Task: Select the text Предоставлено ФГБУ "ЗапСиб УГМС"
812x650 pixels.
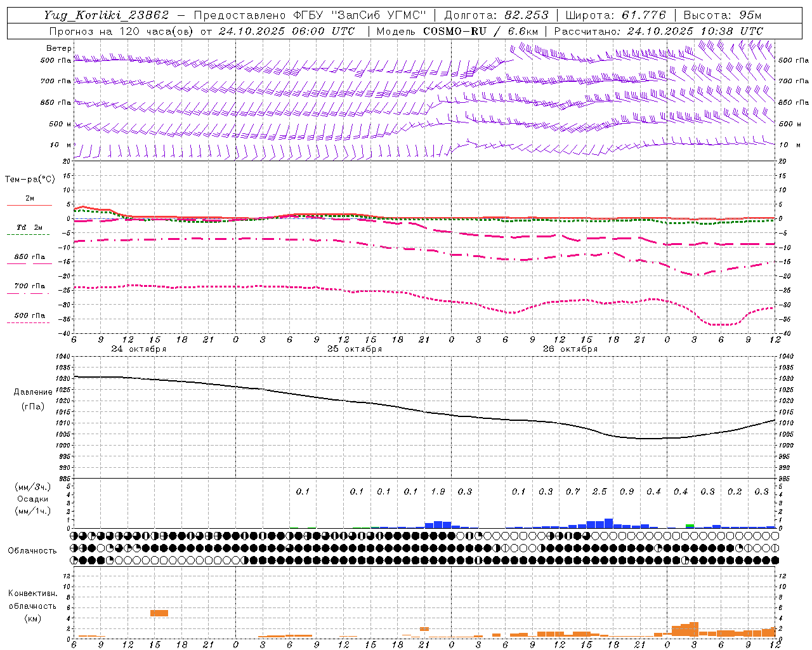Action: [310, 15]
